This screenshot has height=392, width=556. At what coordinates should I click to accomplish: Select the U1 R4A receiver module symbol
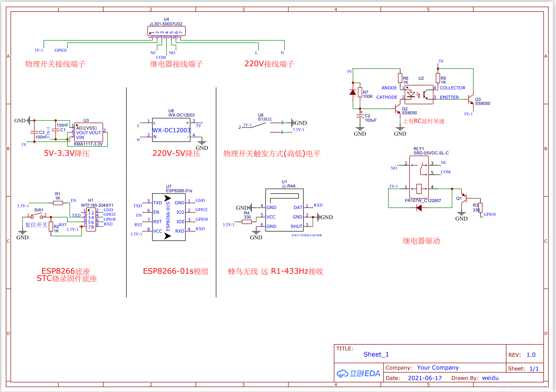coord(285,210)
